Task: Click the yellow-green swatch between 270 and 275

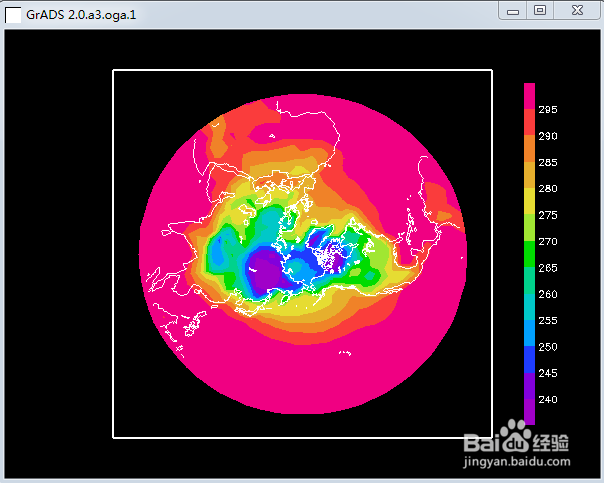Action: click(x=529, y=228)
